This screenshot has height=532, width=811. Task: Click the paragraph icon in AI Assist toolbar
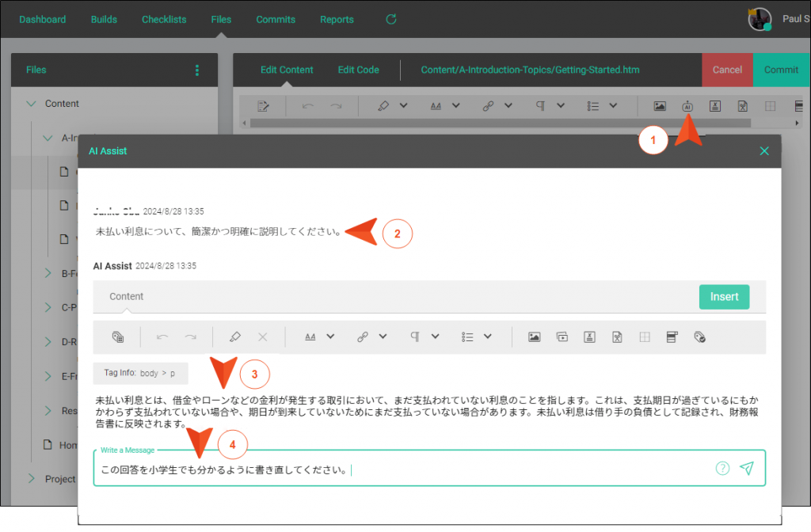pos(415,337)
